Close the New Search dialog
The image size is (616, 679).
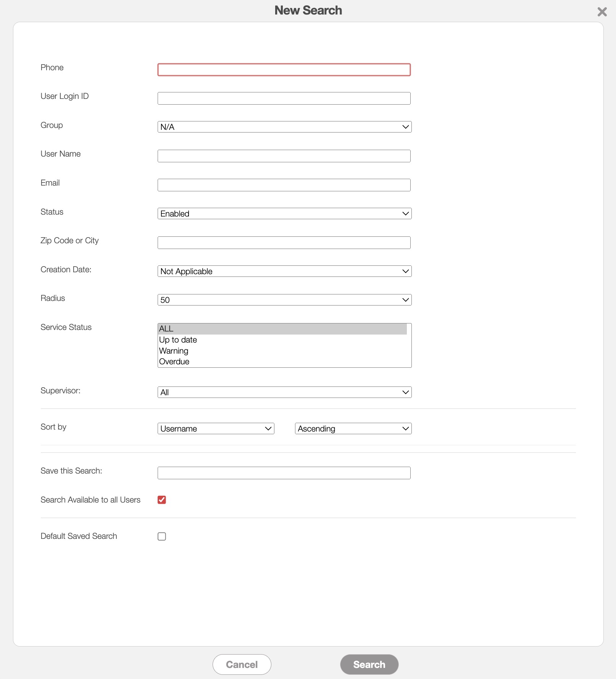602,12
